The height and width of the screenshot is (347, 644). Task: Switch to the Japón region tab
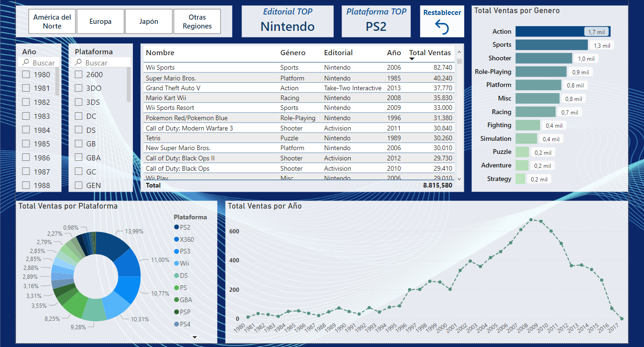coord(149,22)
